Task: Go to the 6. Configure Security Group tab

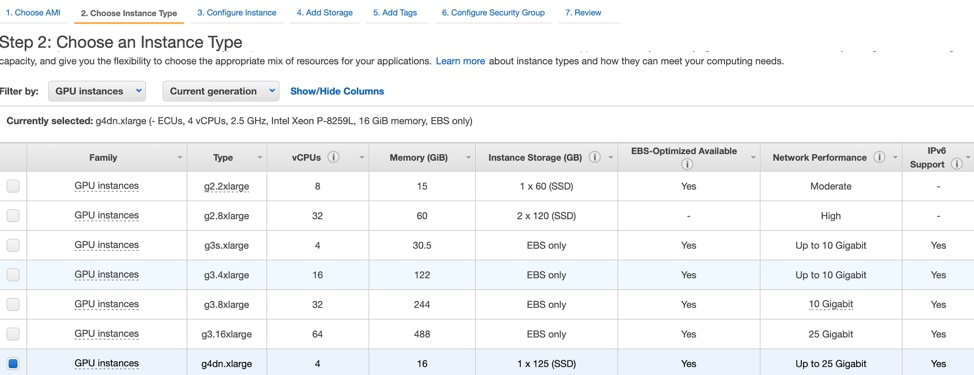Action: (493, 12)
